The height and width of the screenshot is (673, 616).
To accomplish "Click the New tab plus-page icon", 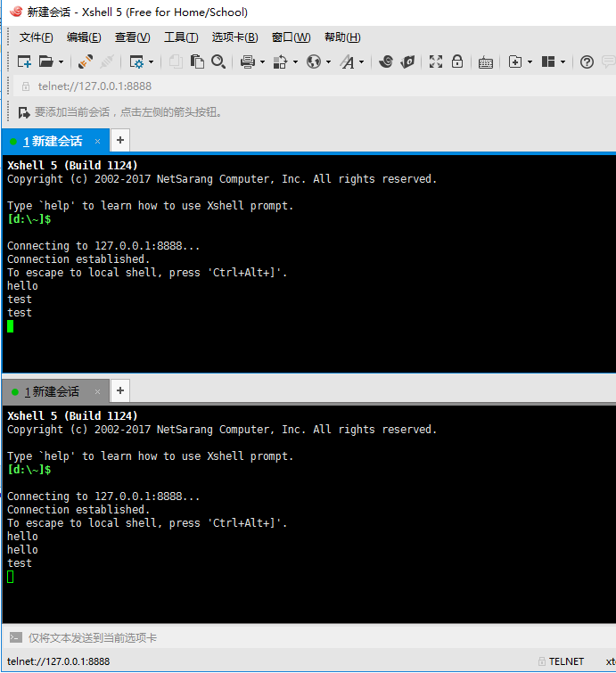I will [515, 62].
